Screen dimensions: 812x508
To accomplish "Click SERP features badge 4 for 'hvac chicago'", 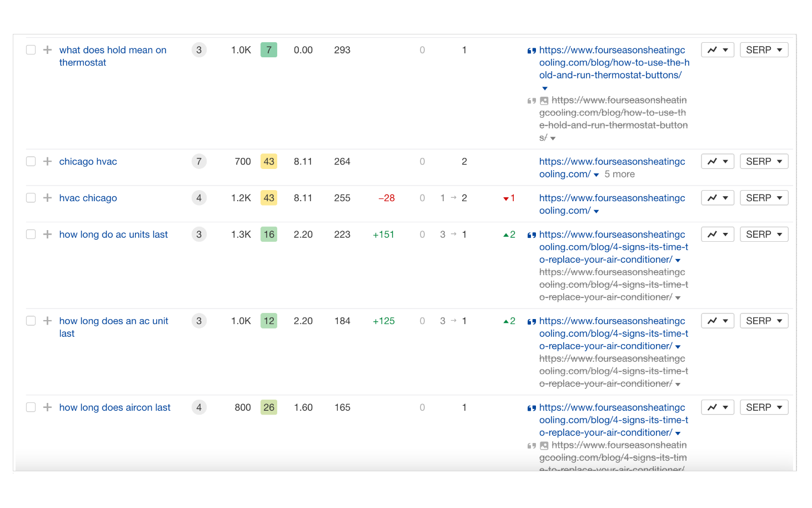I will (x=199, y=198).
